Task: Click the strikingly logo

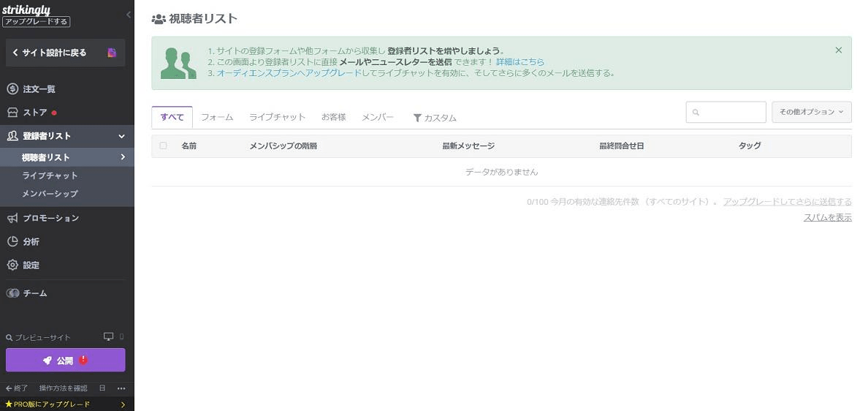Action: point(26,10)
